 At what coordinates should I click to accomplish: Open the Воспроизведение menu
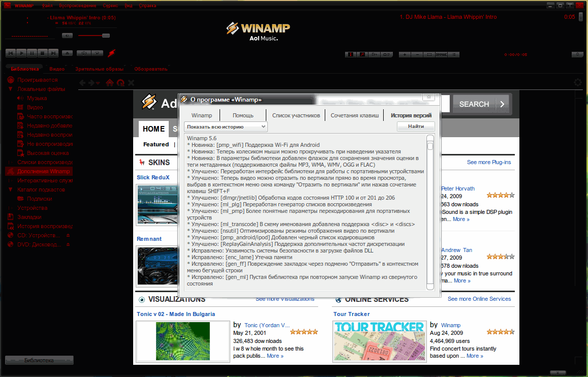78,6
